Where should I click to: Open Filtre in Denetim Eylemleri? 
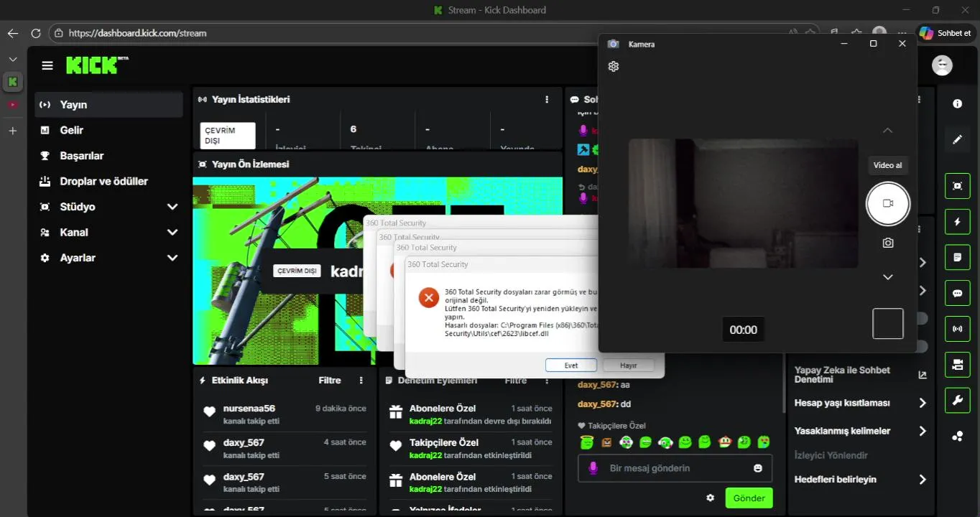(x=516, y=381)
